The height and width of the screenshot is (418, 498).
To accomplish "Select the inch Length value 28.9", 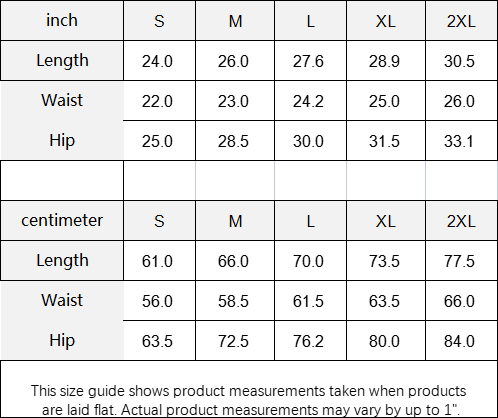I will [x=386, y=61].
